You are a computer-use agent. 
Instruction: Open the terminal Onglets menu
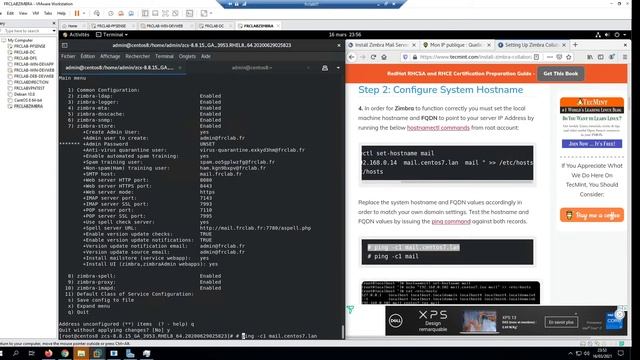coord(187,56)
